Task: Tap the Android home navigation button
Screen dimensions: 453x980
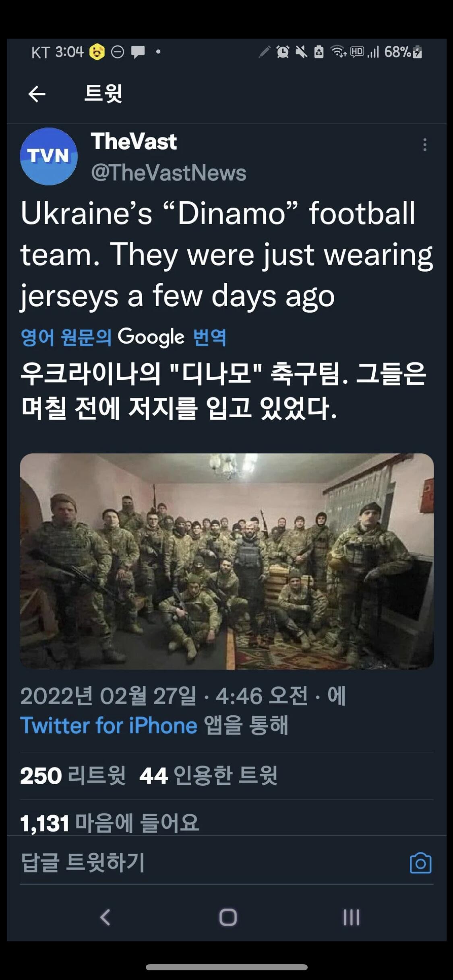Action: [x=228, y=917]
